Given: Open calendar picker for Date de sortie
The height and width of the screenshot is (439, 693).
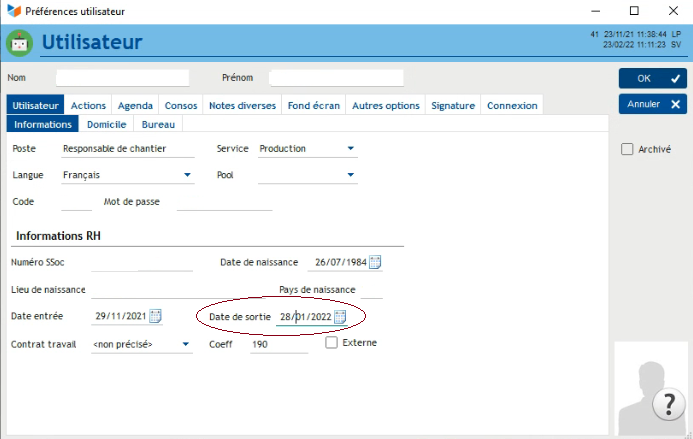Looking at the screenshot, I should point(340,317).
